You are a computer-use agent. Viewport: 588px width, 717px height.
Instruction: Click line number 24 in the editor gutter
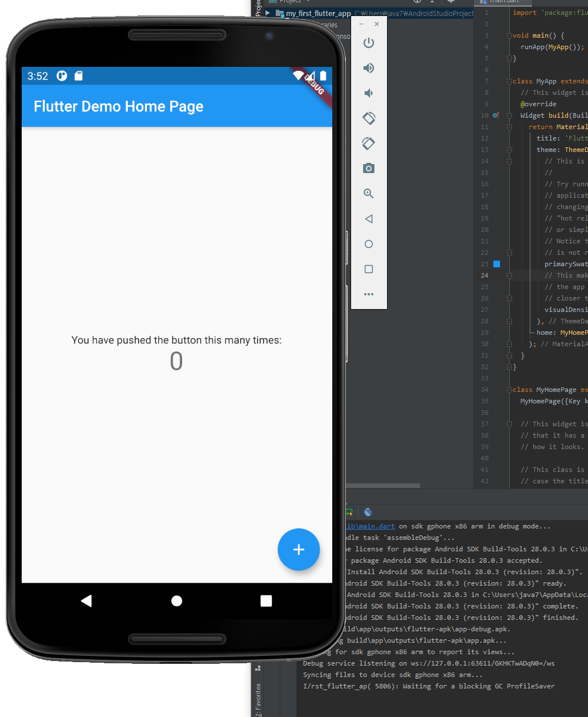(485, 275)
